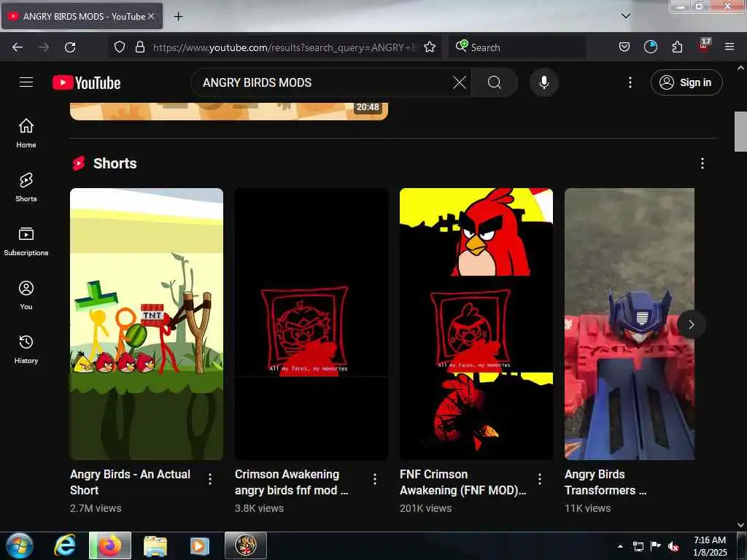Show hidden tray icons arrow

(620, 546)
